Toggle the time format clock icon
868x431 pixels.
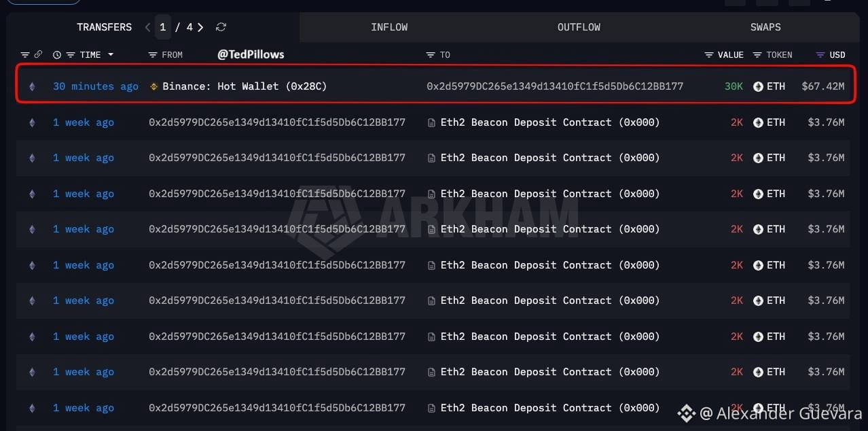click(57, 54)
